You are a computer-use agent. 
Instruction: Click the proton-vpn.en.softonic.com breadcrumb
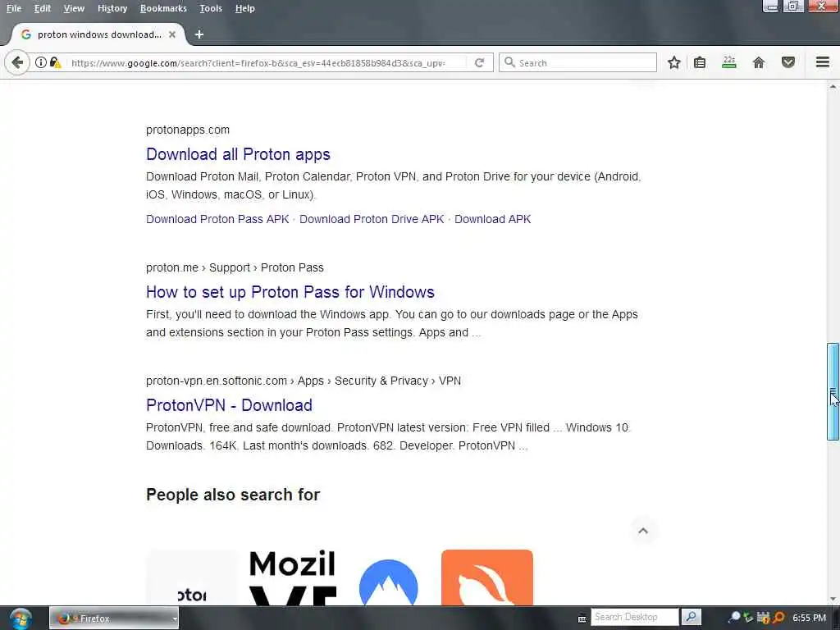pyautogui.click(x=304, y=381)
